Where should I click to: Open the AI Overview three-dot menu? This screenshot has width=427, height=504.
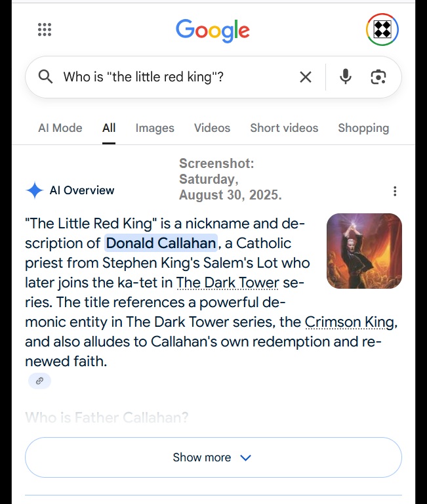coord(394,191)
